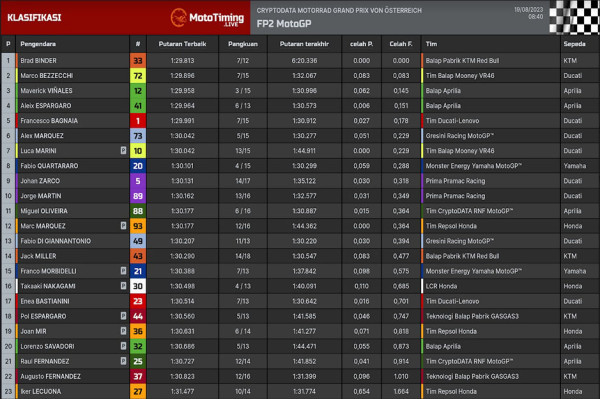The height and width of the screenshot is (399, 600).
Task: Click the lap count 14/18 for Jack Miller
Action: tap(243, 256)
